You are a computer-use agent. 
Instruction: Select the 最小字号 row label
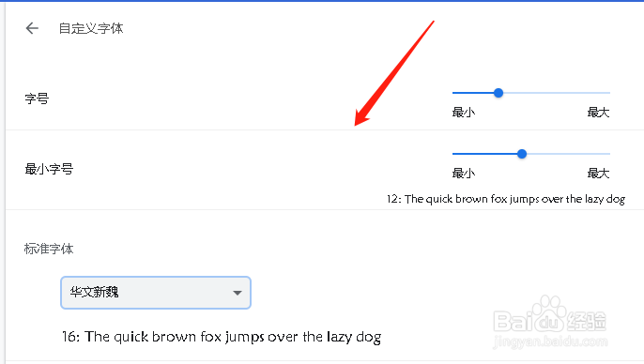pyautogui.click(x=49, y=169)
